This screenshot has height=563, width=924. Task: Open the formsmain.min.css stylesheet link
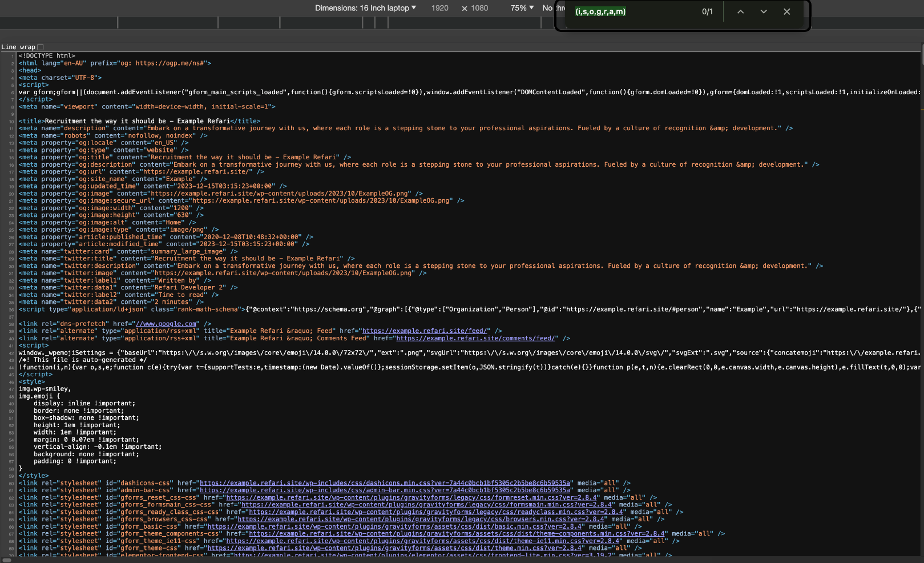coord(426,505)
